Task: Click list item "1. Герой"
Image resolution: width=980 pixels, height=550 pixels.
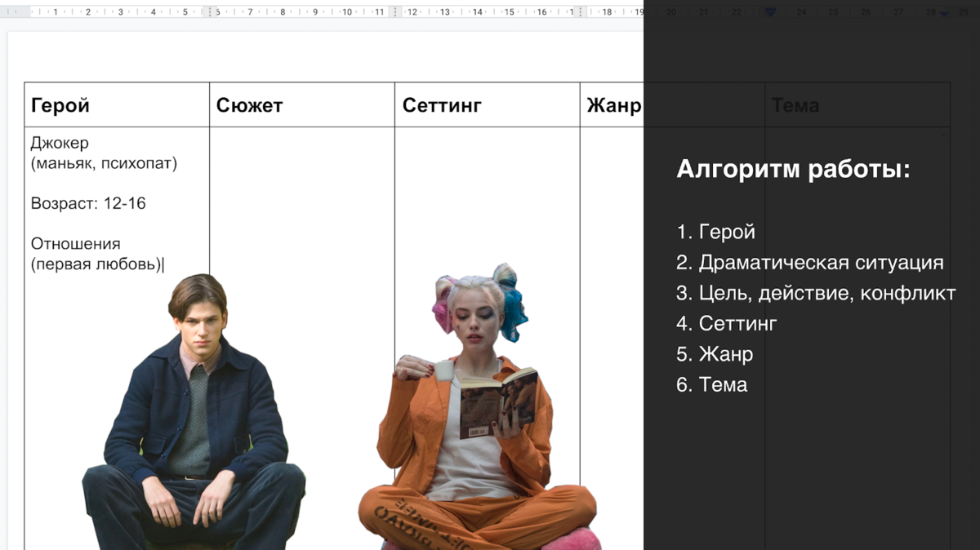Action: pyautogui.click(x=715, y=232)
